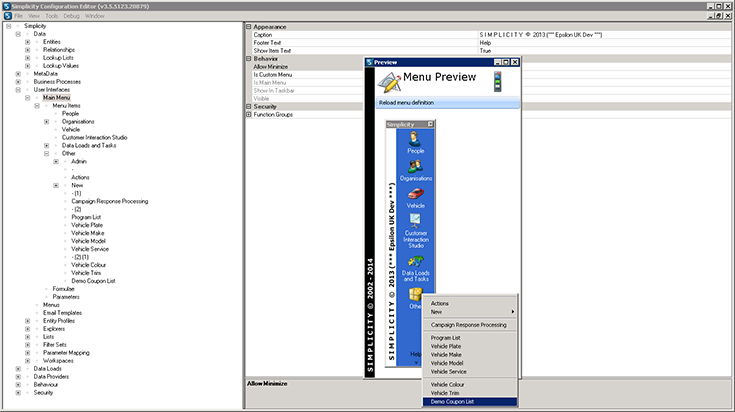Select Vehicle Service in popup menu
Screen dimensions: 735x412
[x=470, y=371]
